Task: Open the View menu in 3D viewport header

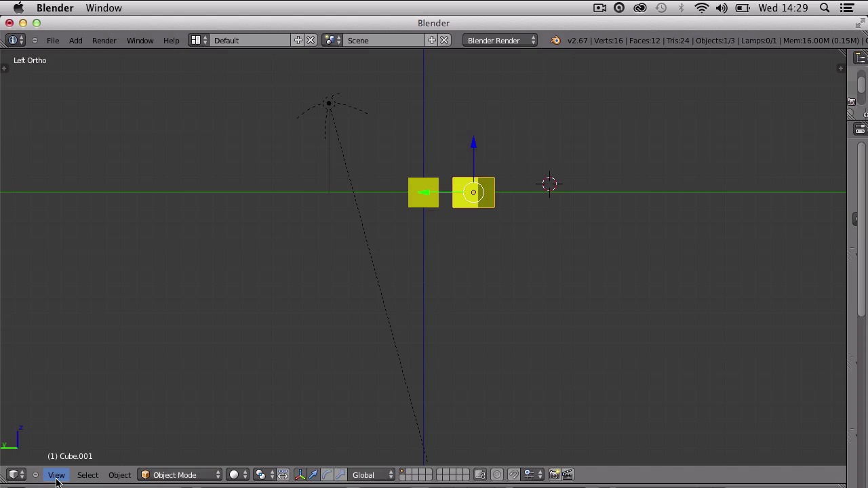Action: 56,475
